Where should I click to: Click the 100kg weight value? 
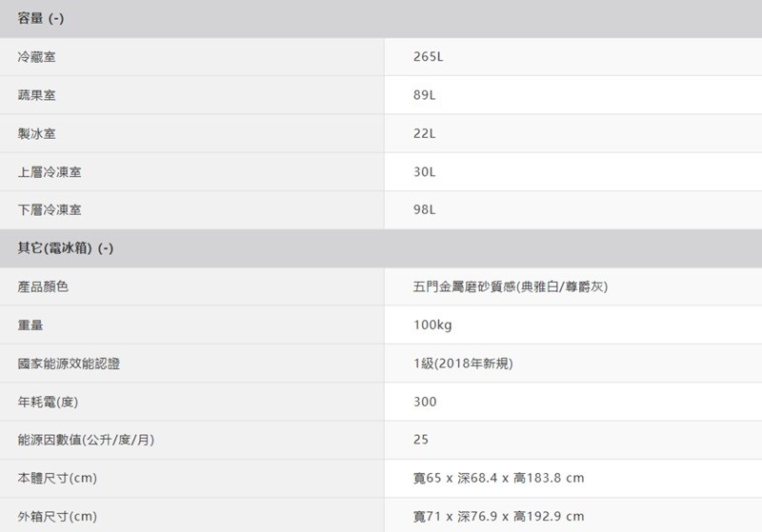pos(432,325)
